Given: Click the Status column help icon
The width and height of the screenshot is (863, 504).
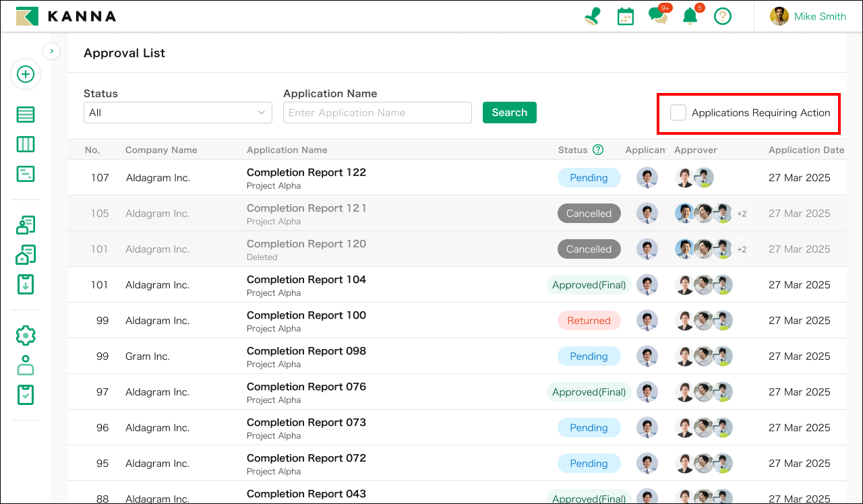Looking at the screenshot, I should [597, 150].
